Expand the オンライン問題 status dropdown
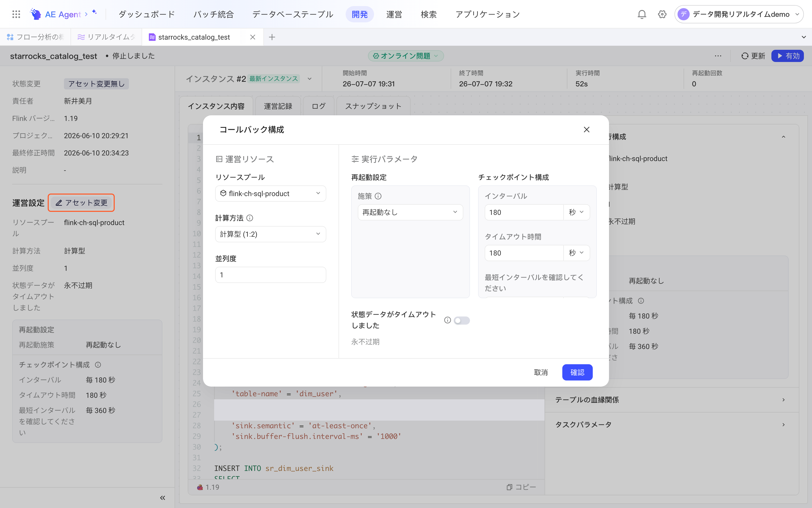 coord(406,56)
